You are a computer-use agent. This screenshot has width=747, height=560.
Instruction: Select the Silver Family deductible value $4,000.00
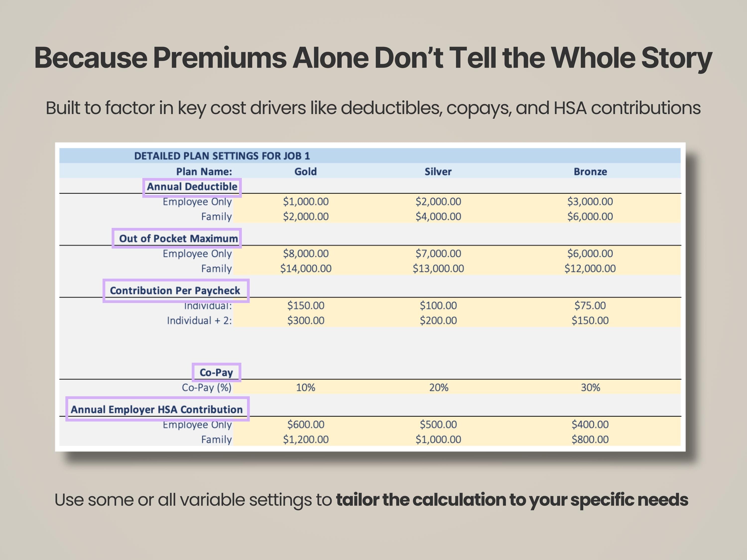point(438,216)
